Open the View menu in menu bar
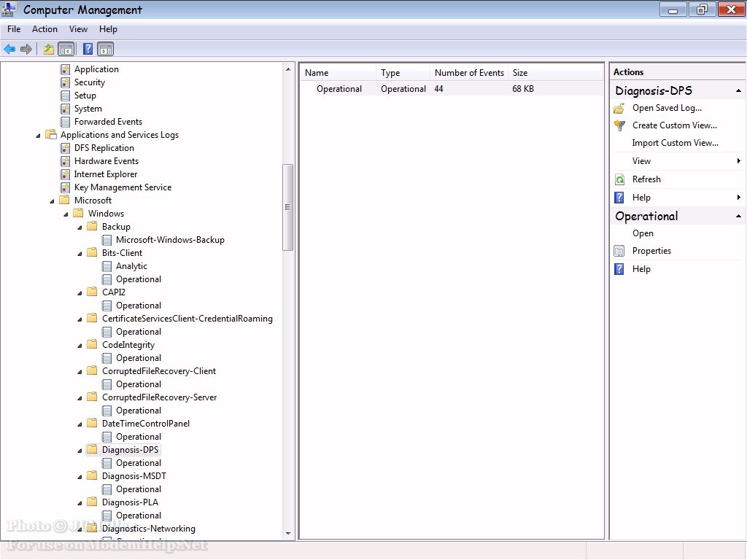 (78, 29)
